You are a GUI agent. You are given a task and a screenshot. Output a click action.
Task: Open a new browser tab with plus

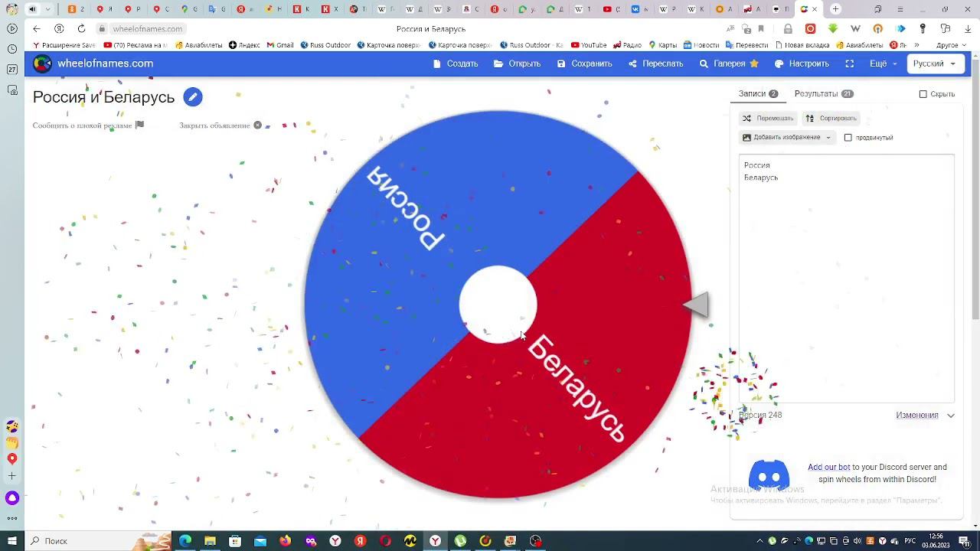tap(835, 9)
